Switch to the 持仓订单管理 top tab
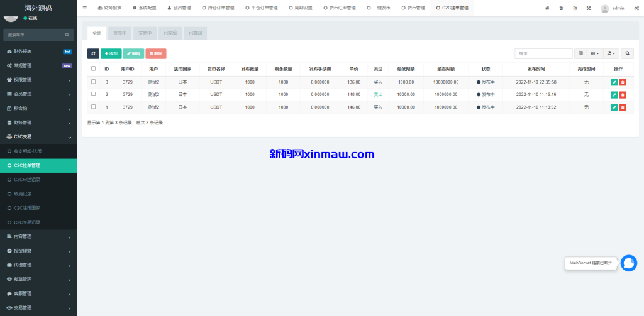The width and height of the screenshot is (644, 316). (x=218, y=8)
